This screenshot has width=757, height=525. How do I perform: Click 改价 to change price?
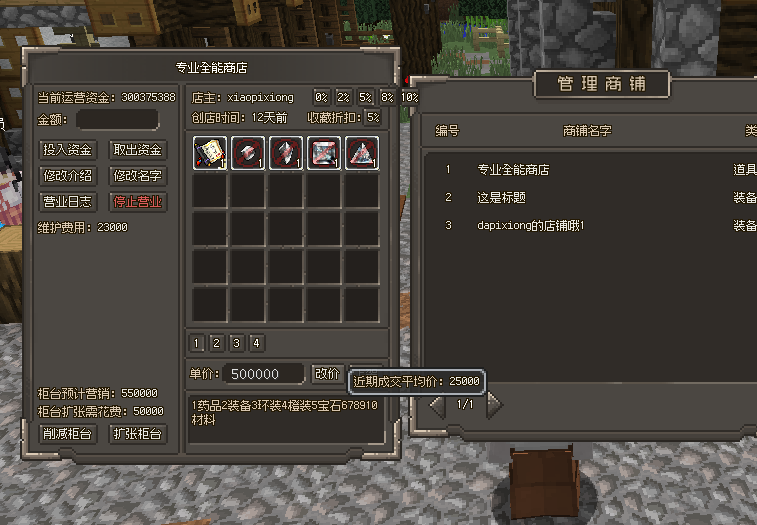(327, 374)
